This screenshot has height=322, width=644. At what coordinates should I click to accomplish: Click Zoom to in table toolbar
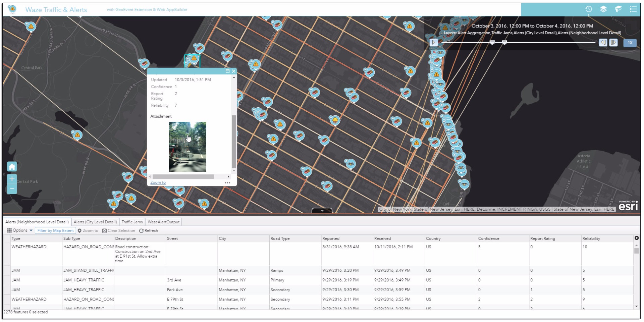click(88, 230)
